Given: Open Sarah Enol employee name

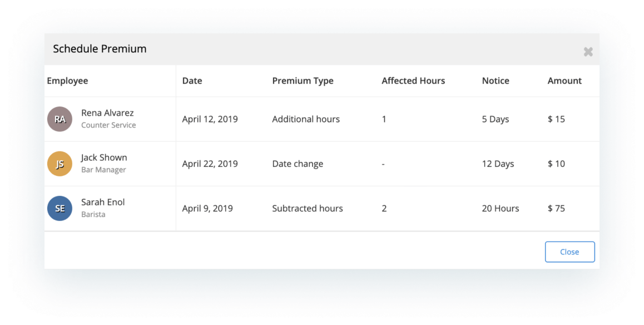Looking at the screenshot, I should click(x=103, y=202).
